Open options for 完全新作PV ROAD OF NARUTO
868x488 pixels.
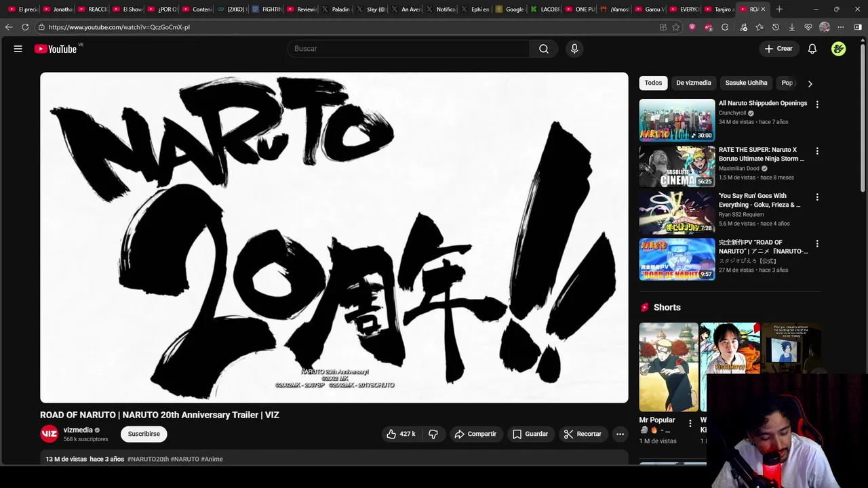click(x=817, y=243)
